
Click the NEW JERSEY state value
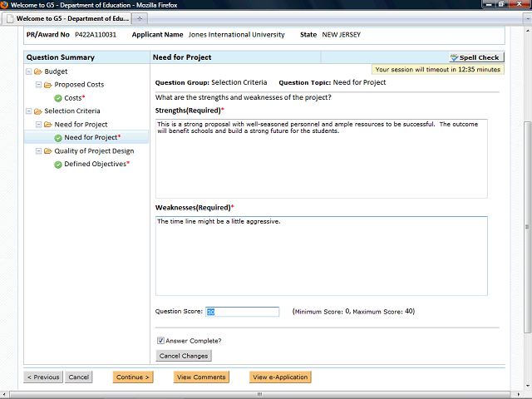[x=342, y=35]
